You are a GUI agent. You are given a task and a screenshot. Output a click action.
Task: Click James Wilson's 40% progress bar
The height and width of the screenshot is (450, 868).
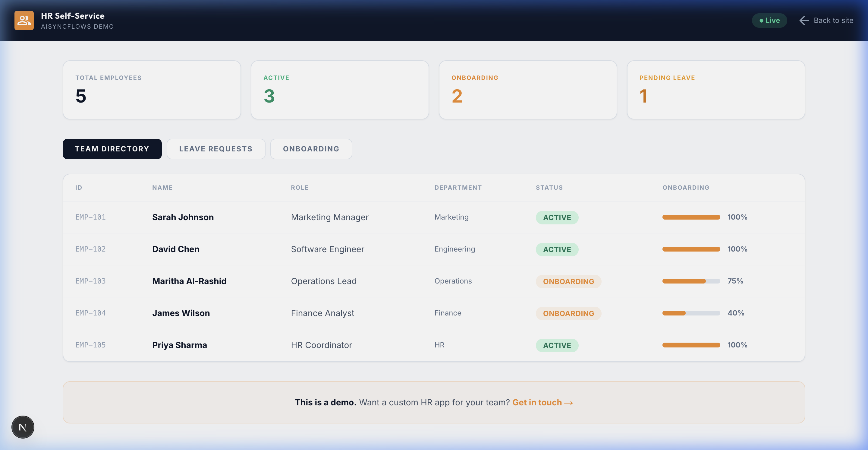[x=691, y=313]
